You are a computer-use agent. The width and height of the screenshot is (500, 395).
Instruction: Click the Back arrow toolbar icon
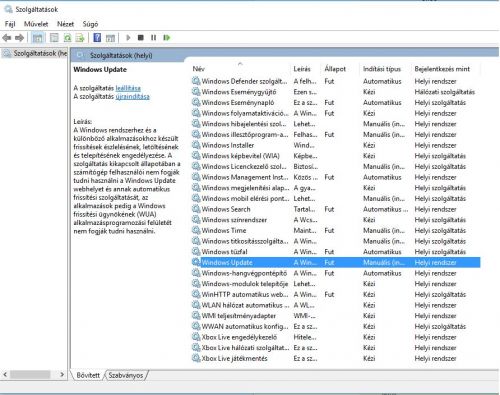7,38
